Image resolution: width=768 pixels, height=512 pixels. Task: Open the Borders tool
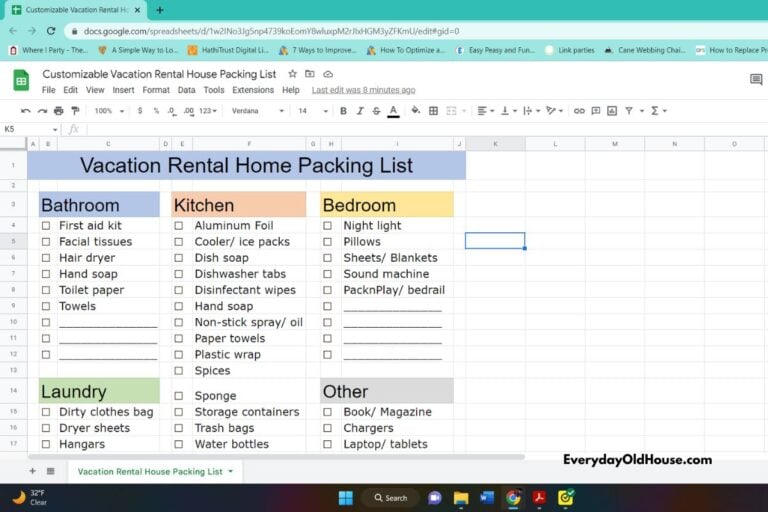[433, 111]
